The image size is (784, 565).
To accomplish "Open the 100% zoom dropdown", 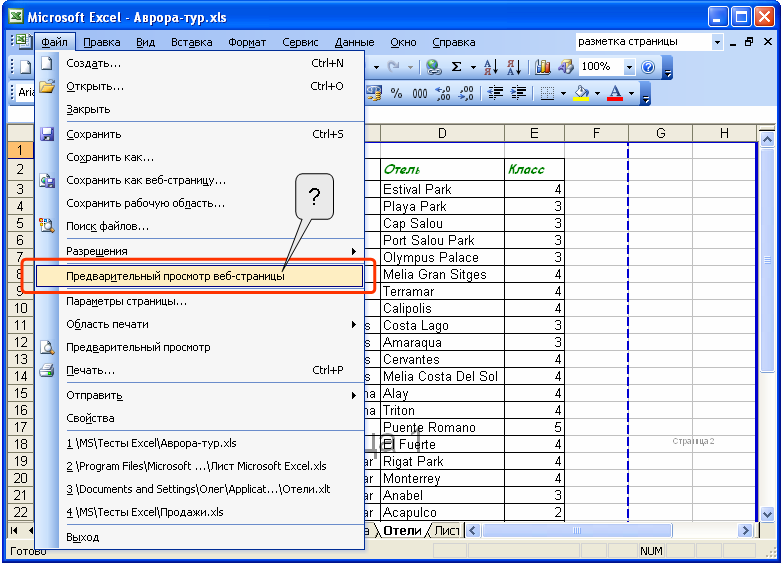I will point(629,66).
